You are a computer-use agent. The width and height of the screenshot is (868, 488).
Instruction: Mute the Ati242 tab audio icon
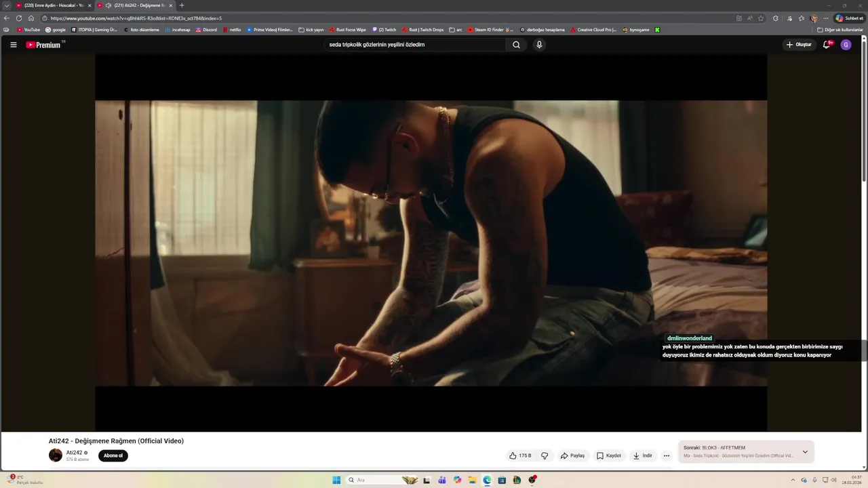point(108,5)
